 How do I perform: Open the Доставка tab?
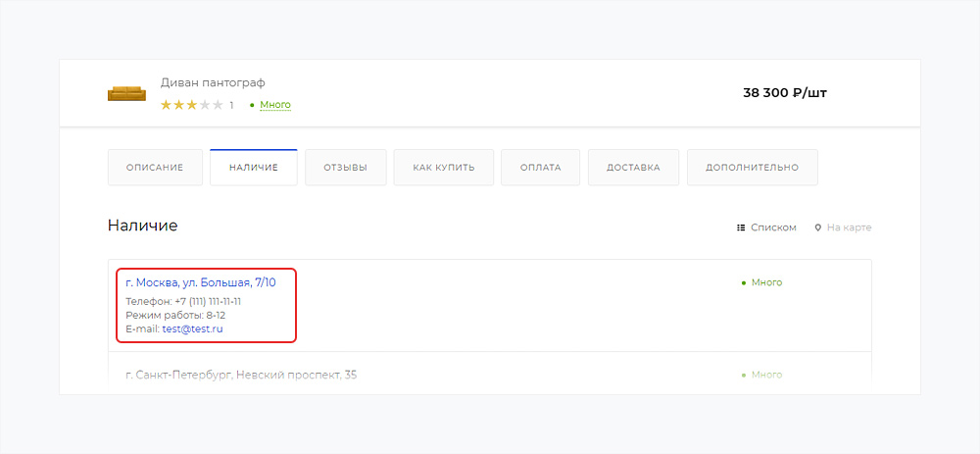point(633,168)
